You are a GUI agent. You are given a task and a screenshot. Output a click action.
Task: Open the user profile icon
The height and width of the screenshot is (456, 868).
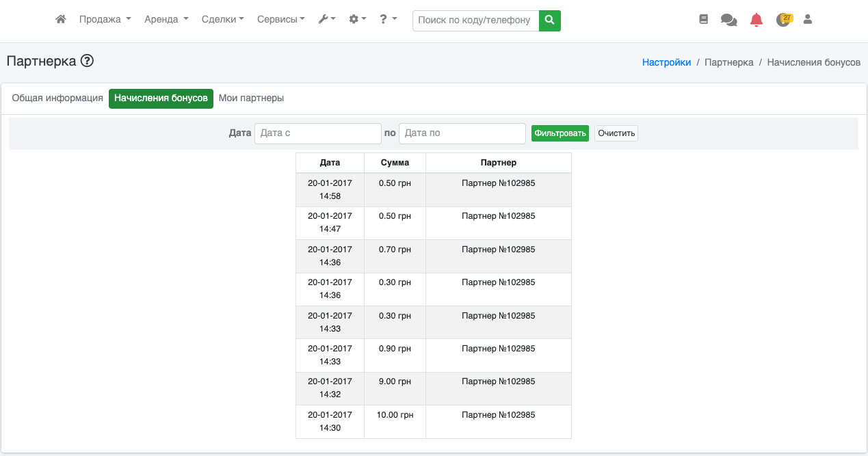coord(808,20)
